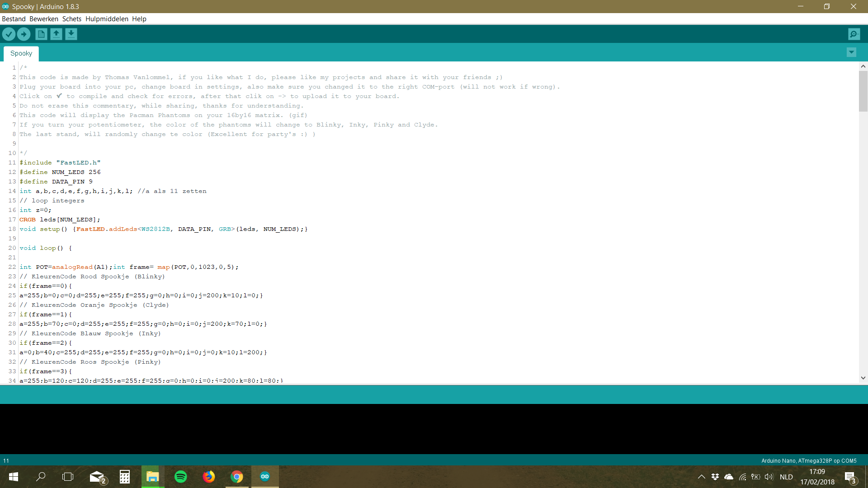Click the New sketch icon
The height and width of the screenshot is (488, 868).
(x=41, y=33)
